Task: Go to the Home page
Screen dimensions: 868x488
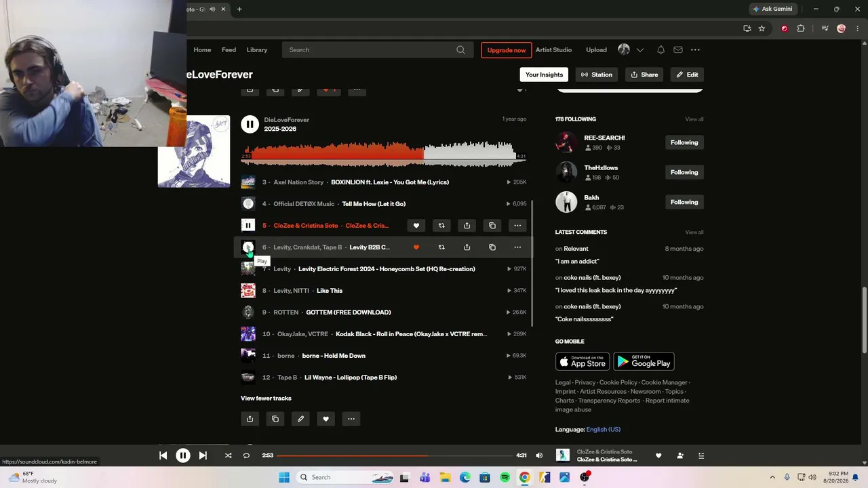Action: click(x=202, y=49)
